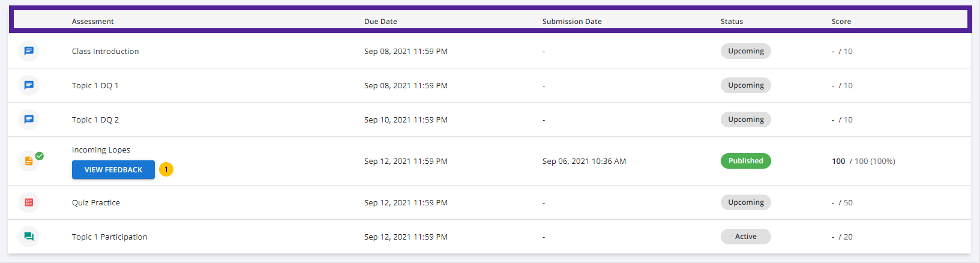Click the green Published status badge
The width and height of the screenshot is (980, 263).
746,161
